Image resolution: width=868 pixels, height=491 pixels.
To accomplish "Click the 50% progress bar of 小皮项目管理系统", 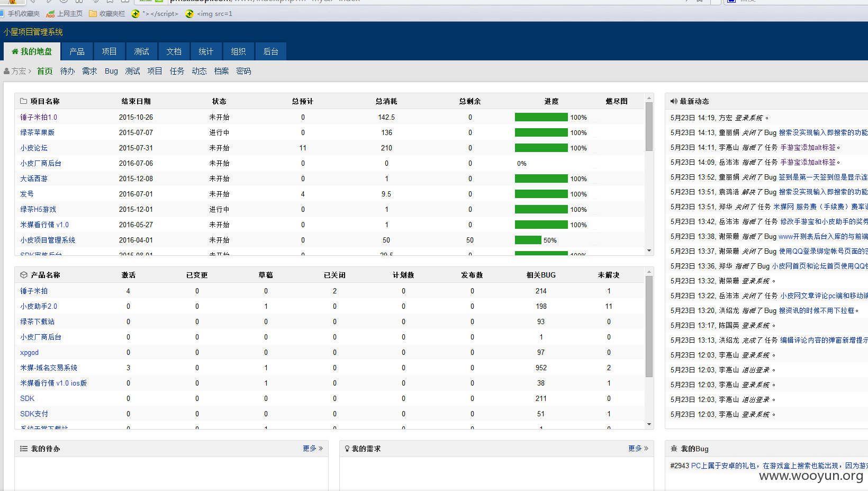I will pyautogui.click(x=528, y=240).
